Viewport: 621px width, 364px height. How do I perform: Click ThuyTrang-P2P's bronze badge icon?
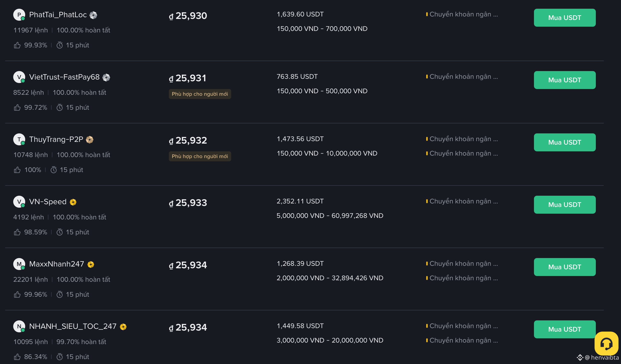[90, 140]
